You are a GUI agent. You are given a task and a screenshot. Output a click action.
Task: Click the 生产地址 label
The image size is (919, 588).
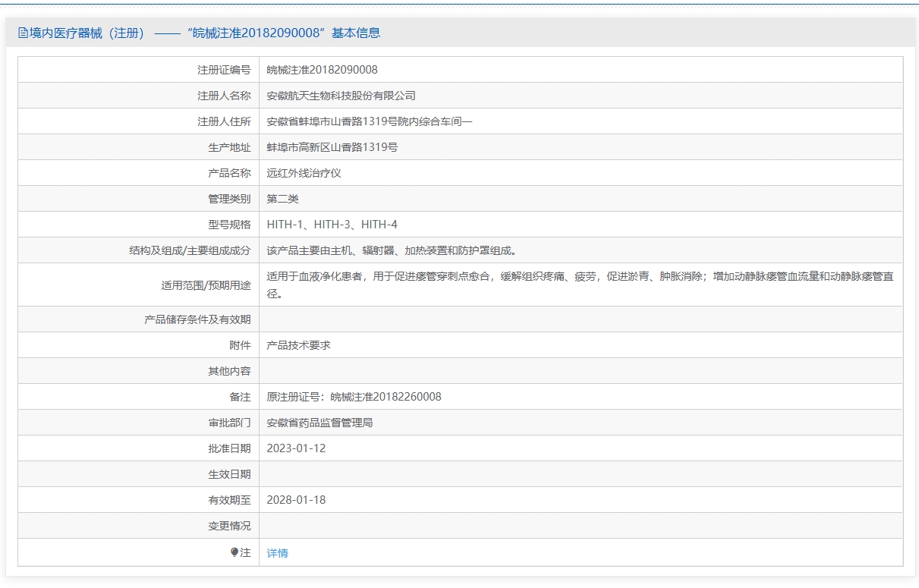[x=229, y=147]
